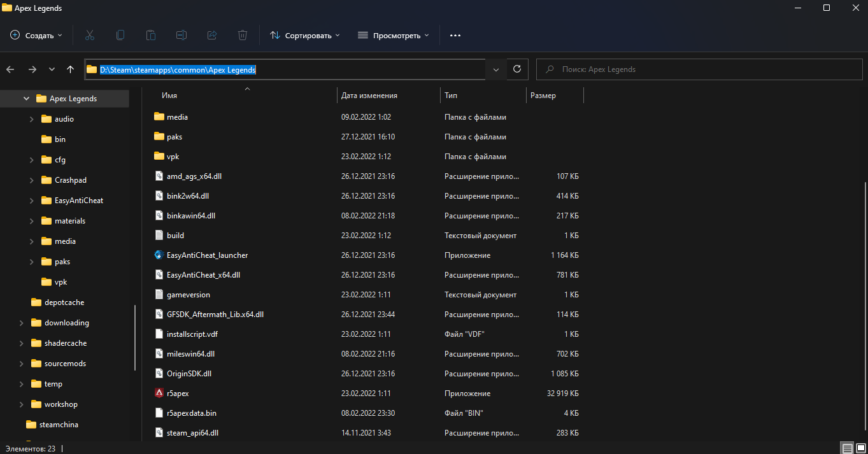
Task: Open the Создать dropdown menu
Action: coord(36,36)
